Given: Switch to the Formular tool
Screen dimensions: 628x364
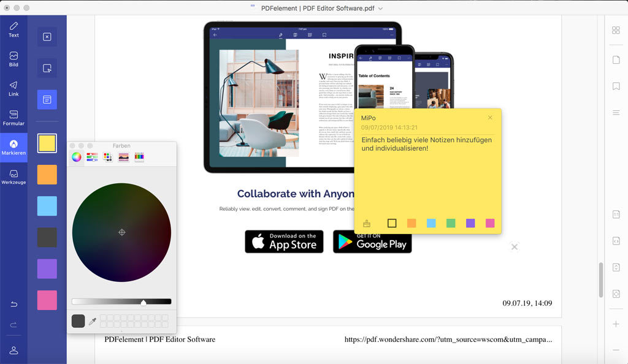Looking at the screenshot, I should point(13,118).
